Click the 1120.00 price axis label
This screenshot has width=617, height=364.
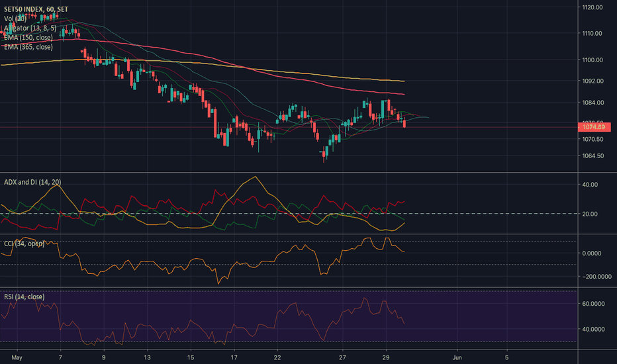tap(593, 7)
